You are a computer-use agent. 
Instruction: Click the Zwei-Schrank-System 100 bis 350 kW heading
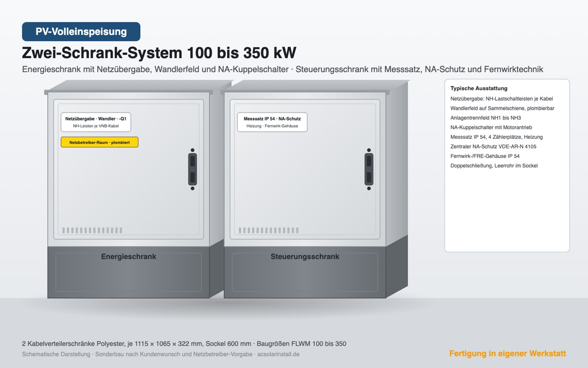[x=159, y=53]
